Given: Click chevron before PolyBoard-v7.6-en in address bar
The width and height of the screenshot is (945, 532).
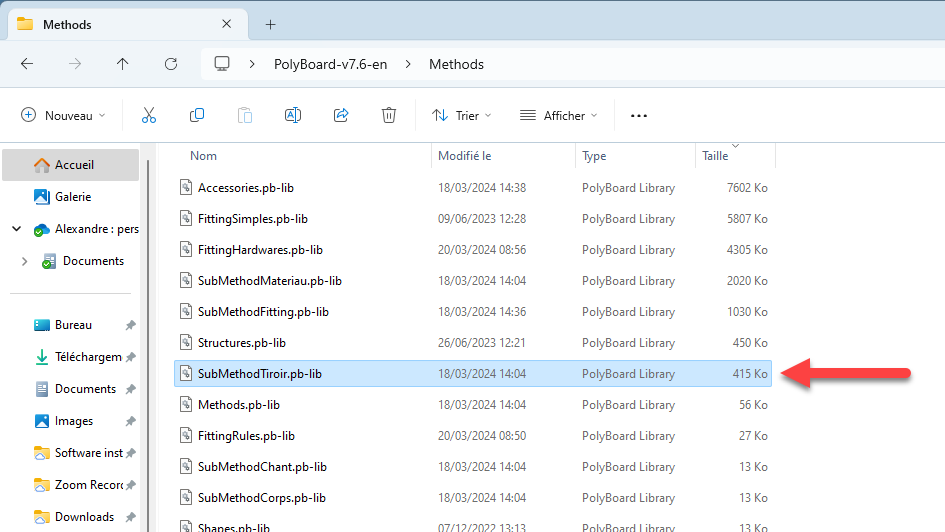Looking at the screenshot, I should tap(252, 64).
